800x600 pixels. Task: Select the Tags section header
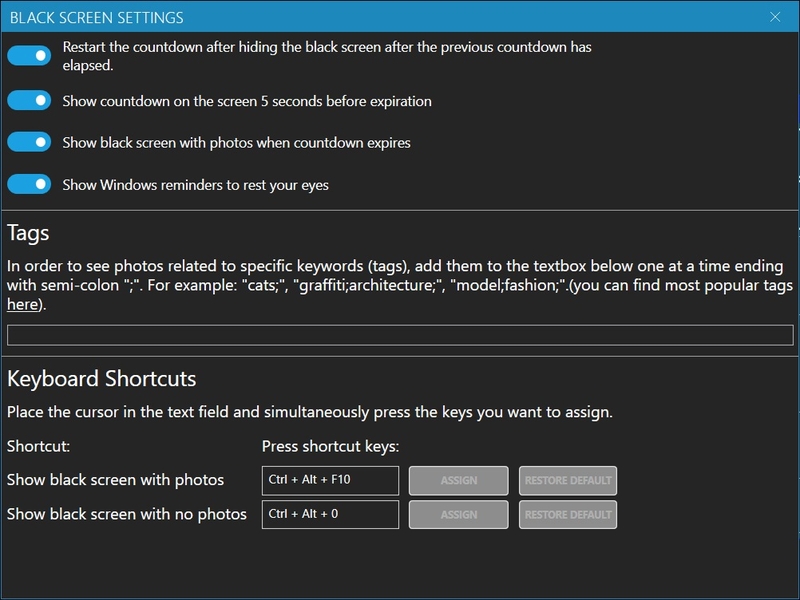[29, 230]
